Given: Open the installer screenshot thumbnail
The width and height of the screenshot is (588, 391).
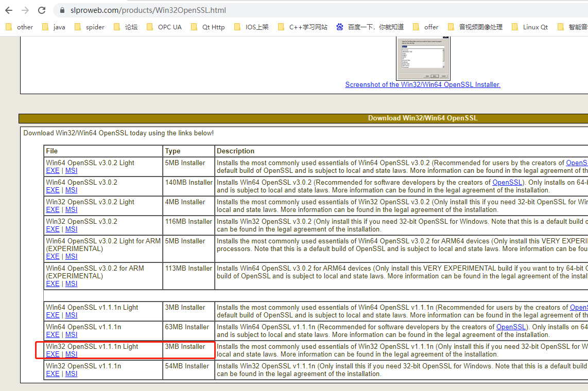Looking at the screenshot, I should [x=423, y=58].
